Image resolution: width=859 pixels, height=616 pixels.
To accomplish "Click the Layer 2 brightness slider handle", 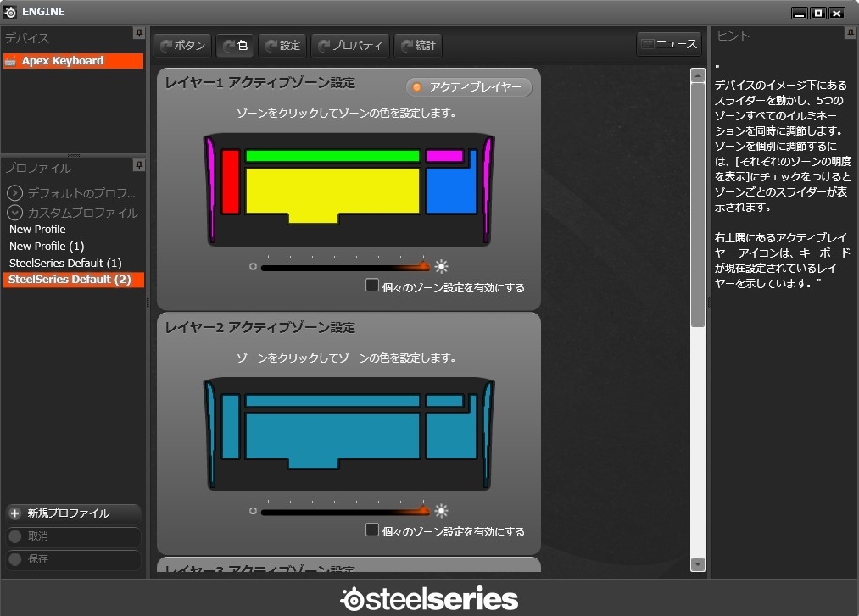I will coord(423,510).
